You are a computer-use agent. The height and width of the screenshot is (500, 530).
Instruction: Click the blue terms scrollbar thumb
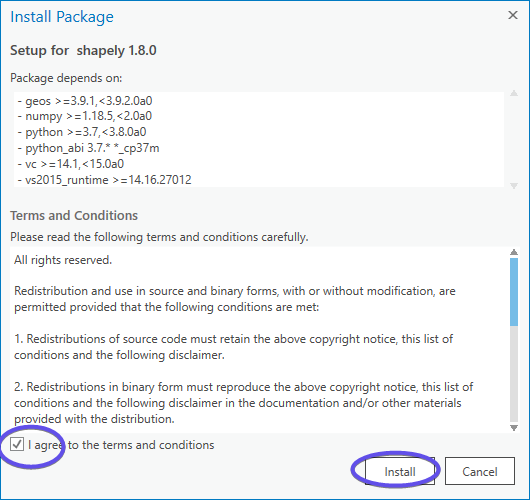(x=514, y=292)
